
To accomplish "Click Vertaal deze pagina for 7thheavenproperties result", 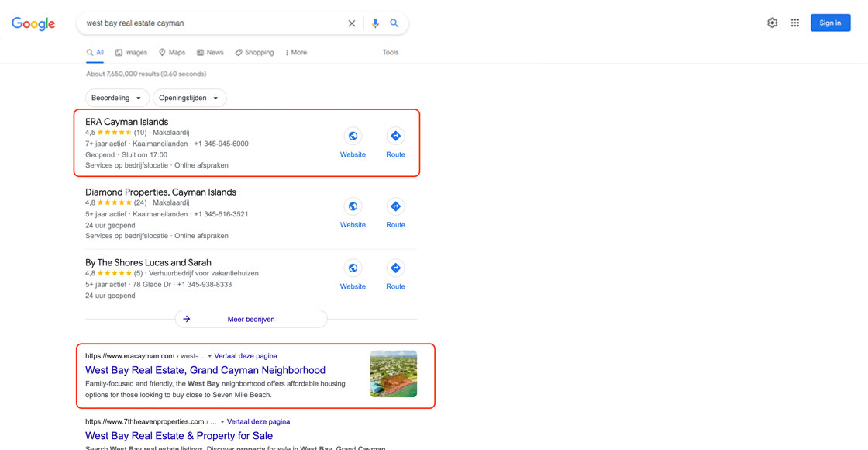I will click(x=259, y=422).
